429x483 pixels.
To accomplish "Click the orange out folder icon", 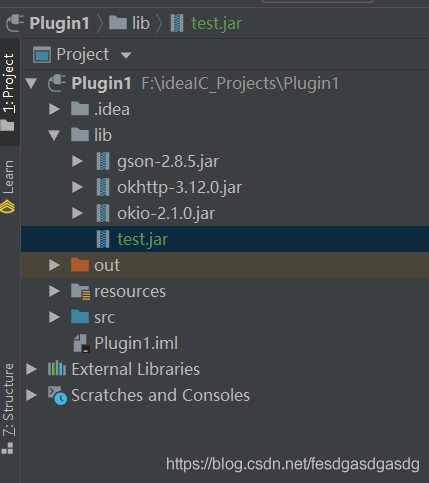I will (x=80, y=265).
